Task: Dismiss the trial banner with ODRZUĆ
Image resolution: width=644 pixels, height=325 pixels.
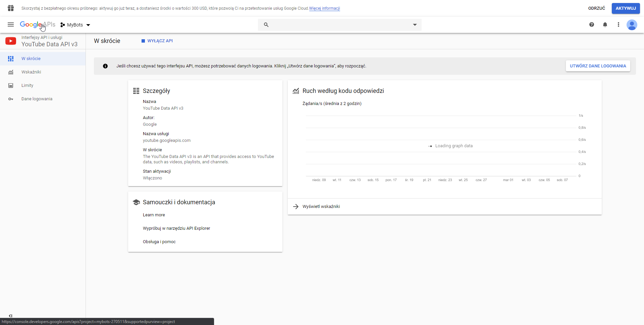Action: click(x=596, y=8)
